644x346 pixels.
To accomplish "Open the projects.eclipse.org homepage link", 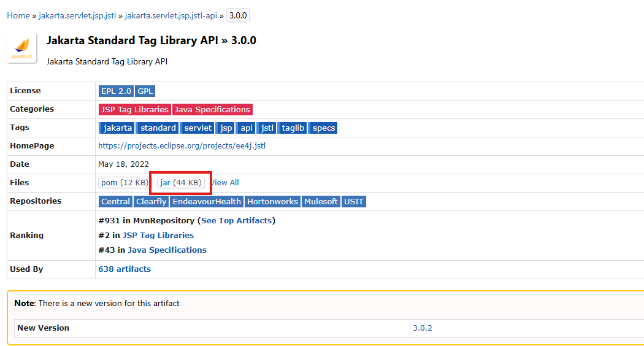I will [182, 146].
